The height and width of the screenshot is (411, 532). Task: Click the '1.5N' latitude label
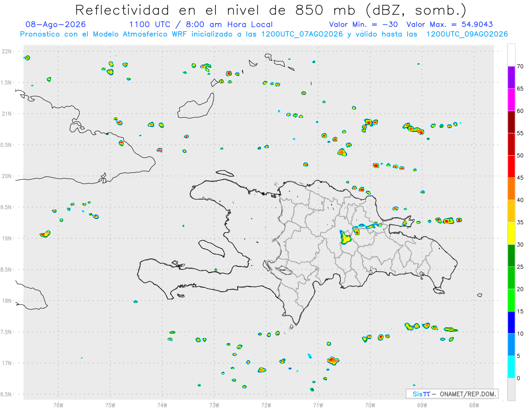[7, 82]
